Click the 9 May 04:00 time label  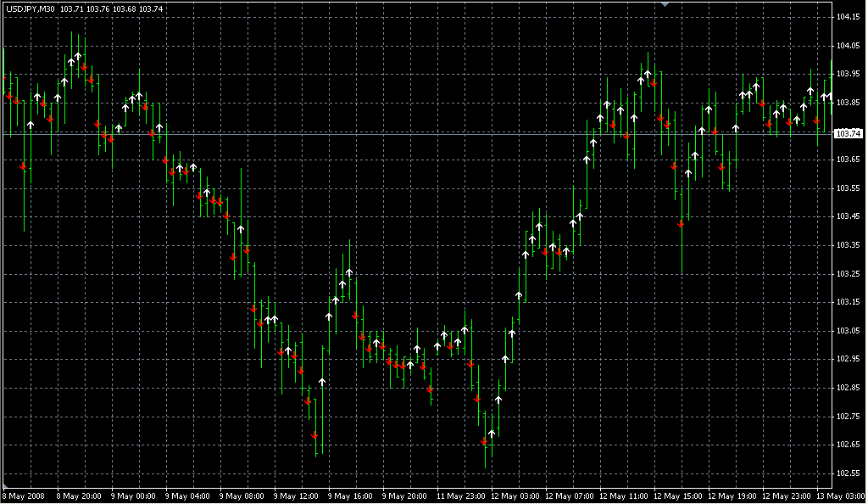[x=186, y=496]
